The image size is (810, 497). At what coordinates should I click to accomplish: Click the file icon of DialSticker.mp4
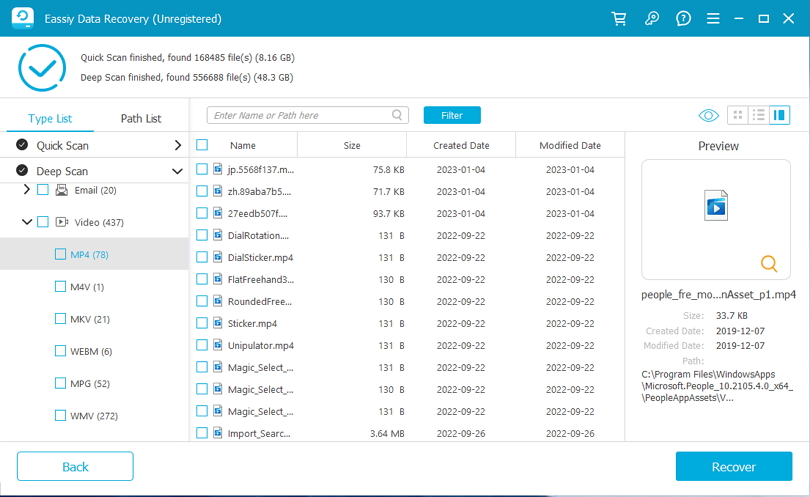(x=218, y=257)
